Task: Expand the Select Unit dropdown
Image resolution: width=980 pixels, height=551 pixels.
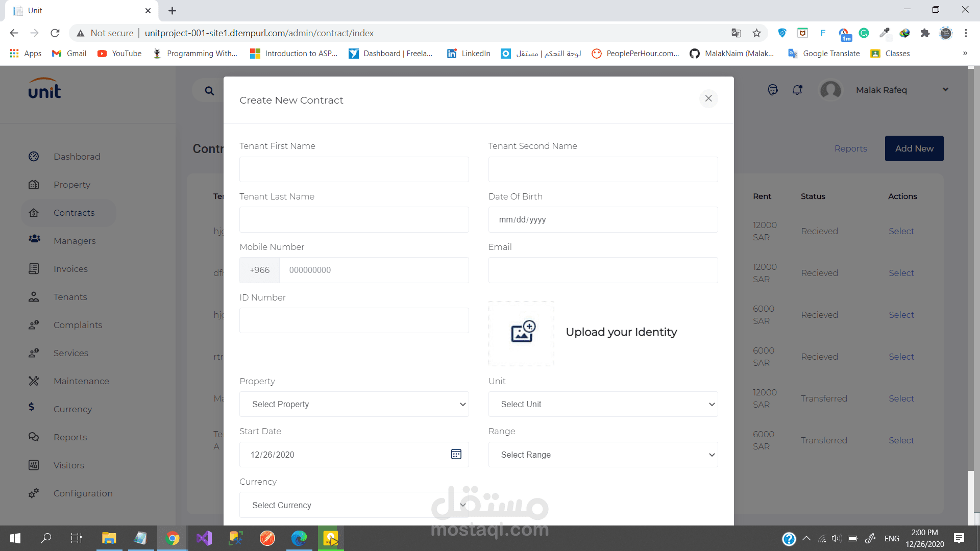Action: [x=602, y=404]
